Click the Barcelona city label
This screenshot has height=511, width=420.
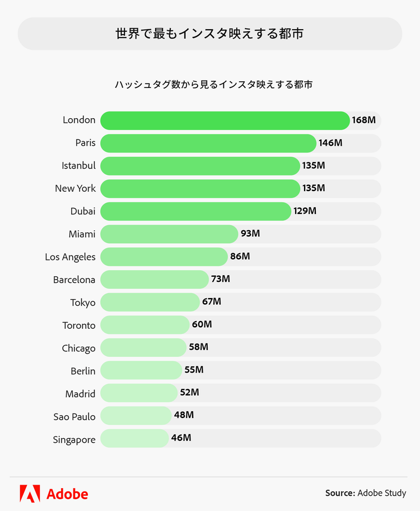click(x=74, y=280)
